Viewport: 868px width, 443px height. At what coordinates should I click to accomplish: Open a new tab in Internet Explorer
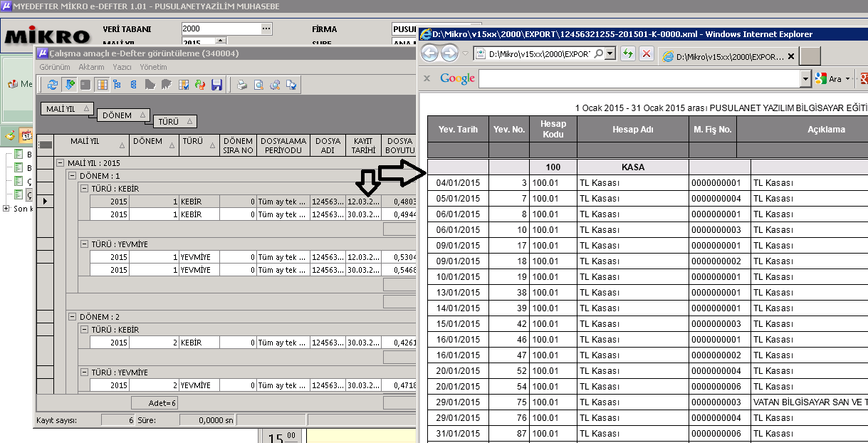click(810, 56)
